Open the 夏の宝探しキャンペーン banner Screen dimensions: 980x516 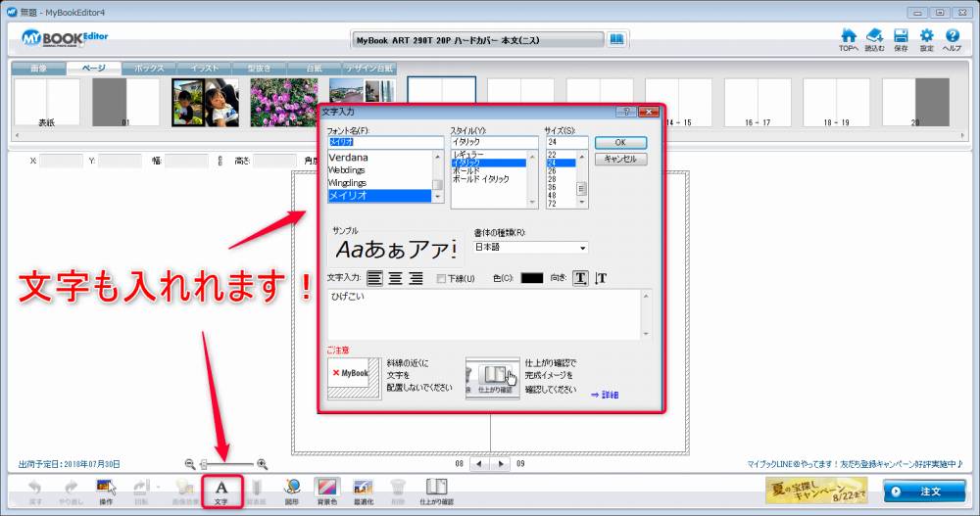(x=816, y=490)
